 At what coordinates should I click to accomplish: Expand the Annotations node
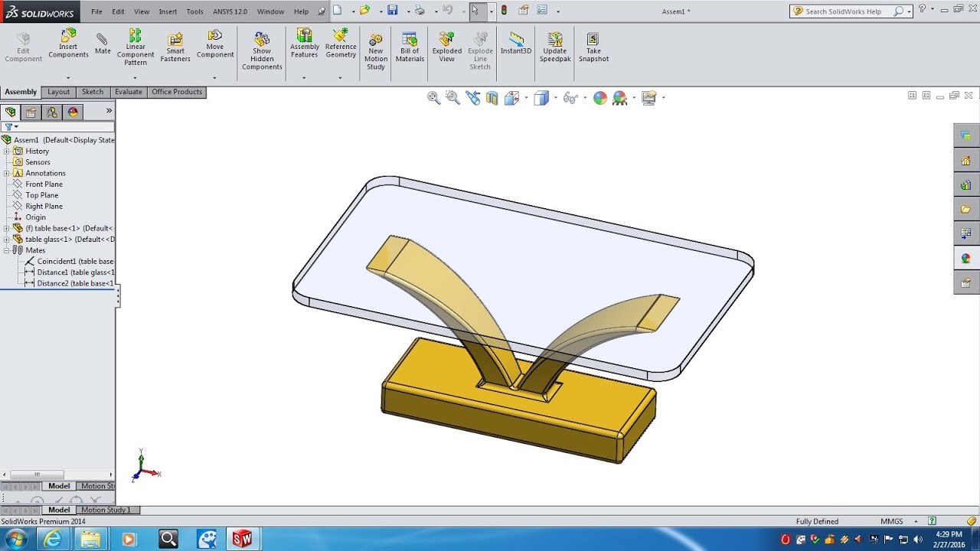click(x=6, y=173)
